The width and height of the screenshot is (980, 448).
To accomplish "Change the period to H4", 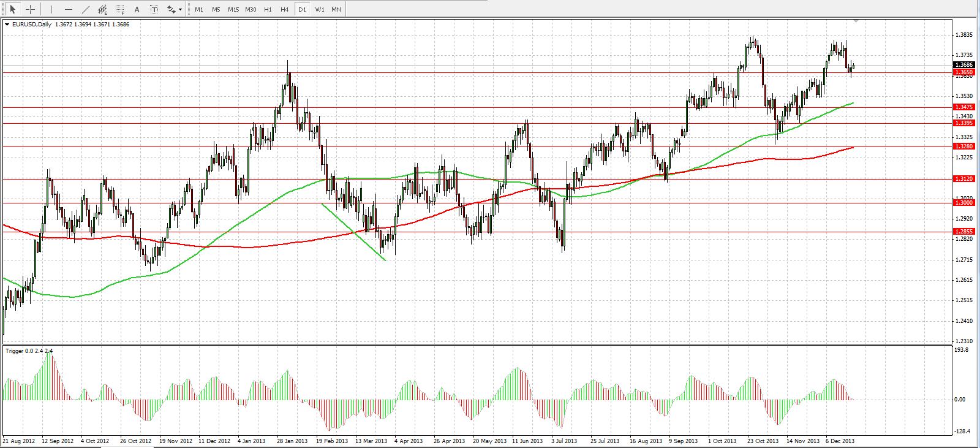I will pos(285,9).
